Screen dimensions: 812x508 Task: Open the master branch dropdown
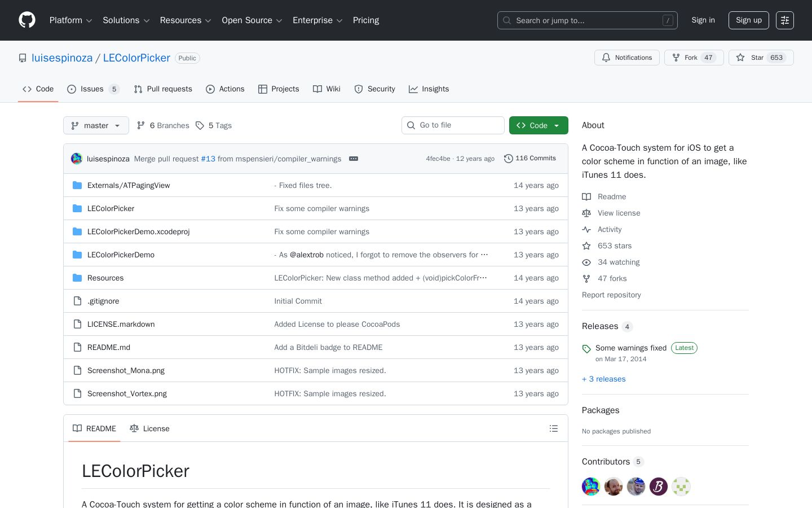pos(96,125)
